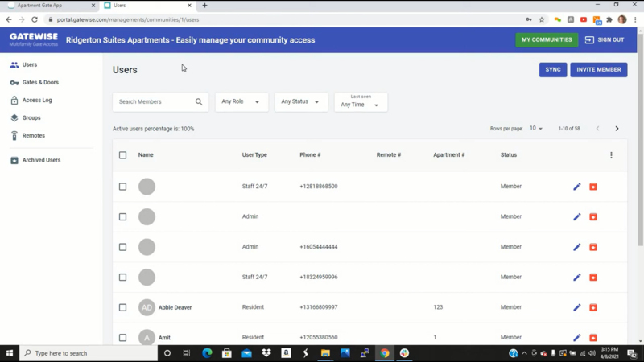Screen dimensions: 644x362
Task: Edit the Admin user without phone number
Action: (577, 216)
